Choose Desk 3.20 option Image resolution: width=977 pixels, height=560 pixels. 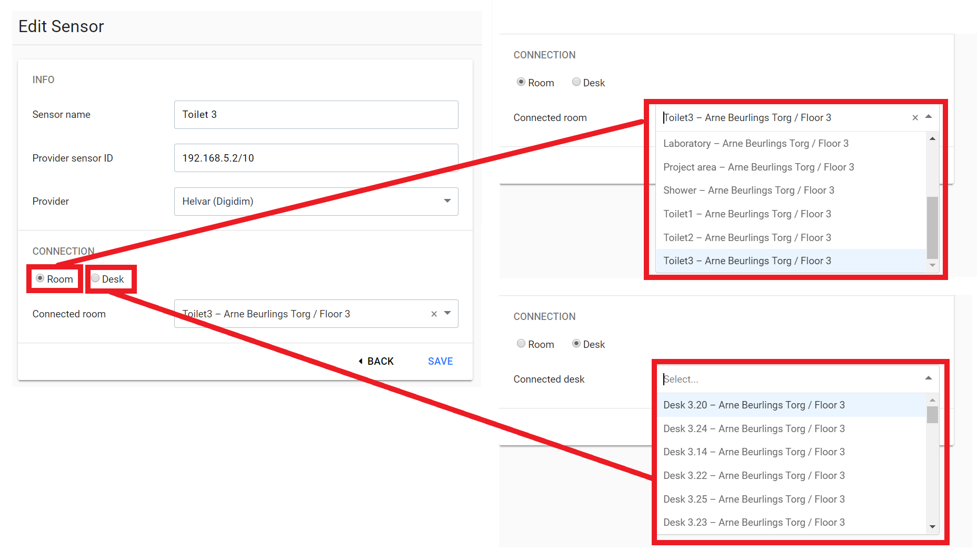click(791, 405)
